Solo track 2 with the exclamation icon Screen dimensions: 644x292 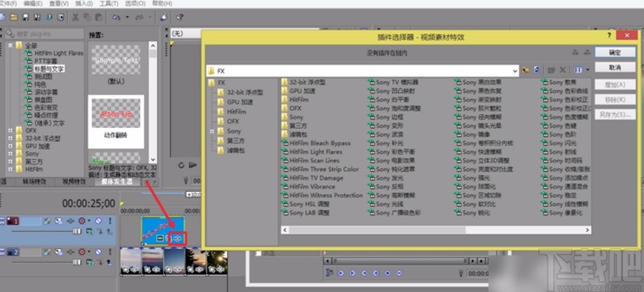coord(109,251)
